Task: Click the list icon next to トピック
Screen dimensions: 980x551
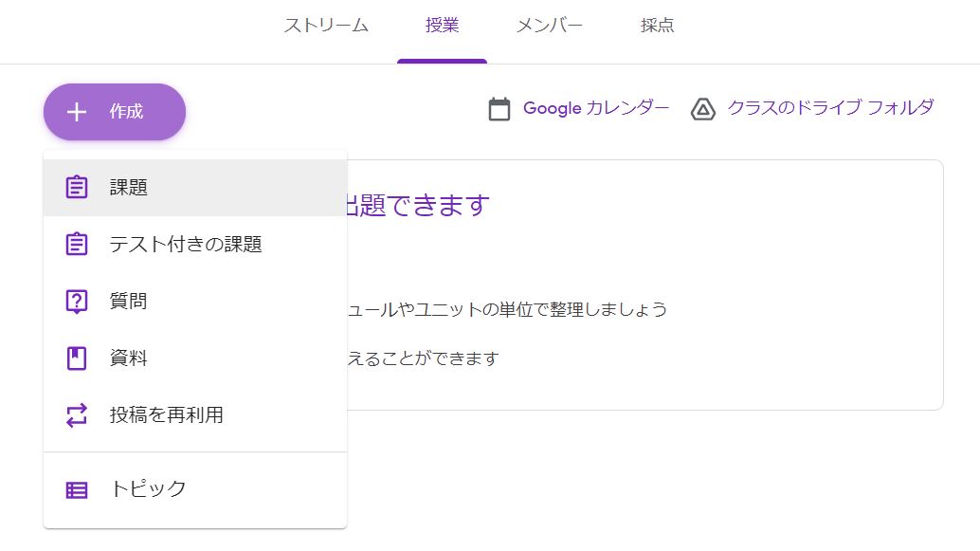Action: pos(76,488)
